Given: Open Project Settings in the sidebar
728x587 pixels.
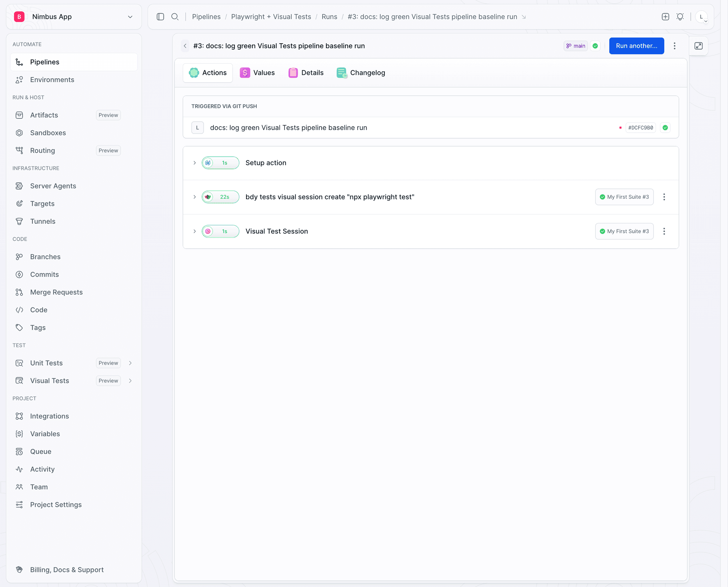Looking at the screenshot, I should click(x=74, y=504).
